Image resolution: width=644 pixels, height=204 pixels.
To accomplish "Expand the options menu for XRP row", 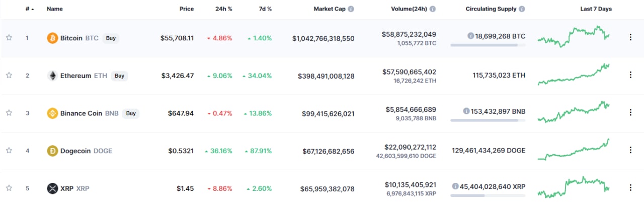I will pos(630,188).
